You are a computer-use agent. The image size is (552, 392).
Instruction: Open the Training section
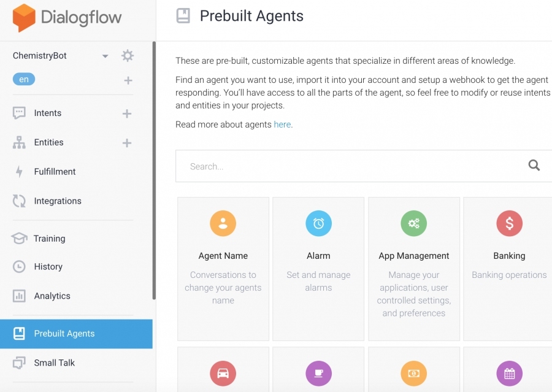point(49,239)
